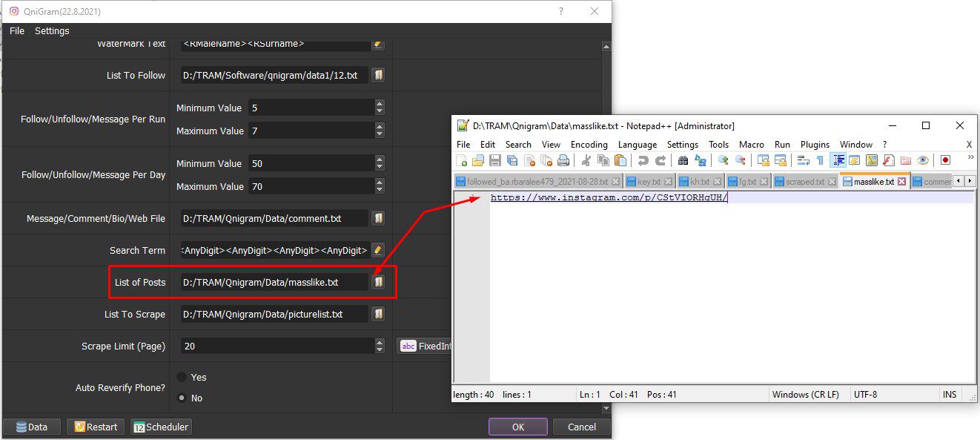Click the Redo arrow in Notepad++
The height and width of the screenshot is (440, 980).
[660, 160]
